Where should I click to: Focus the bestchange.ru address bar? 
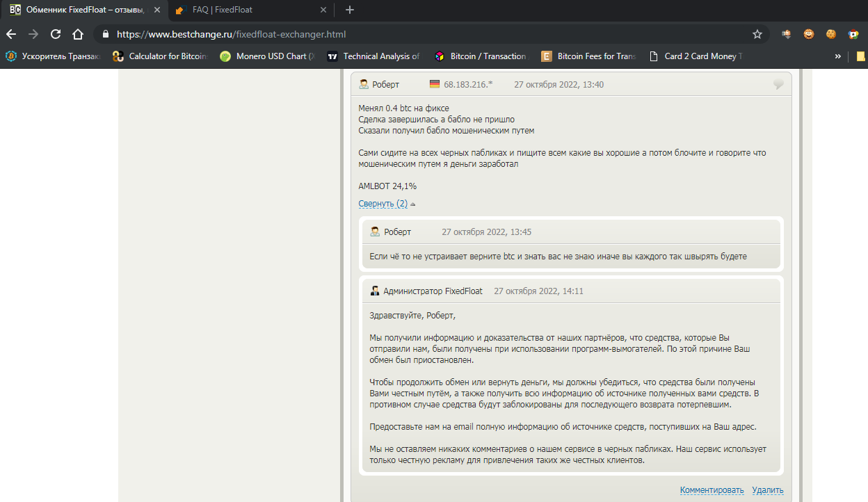point(431,34)
